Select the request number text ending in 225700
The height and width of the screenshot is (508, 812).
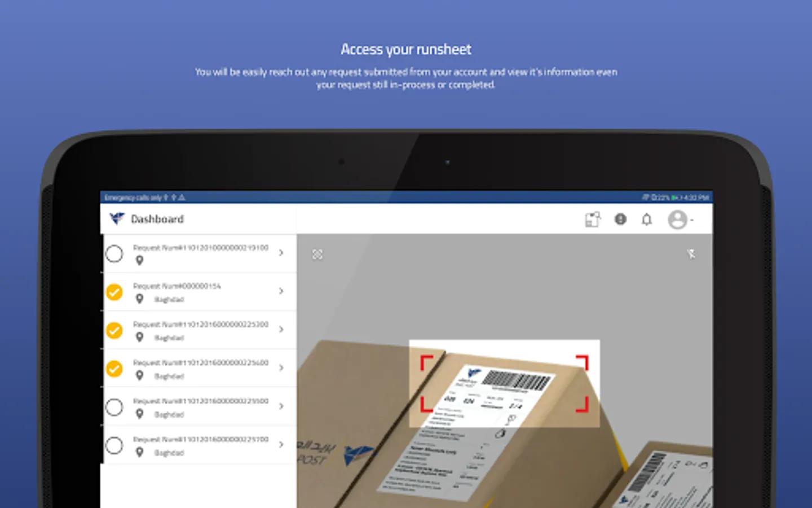tap(201, 440)
